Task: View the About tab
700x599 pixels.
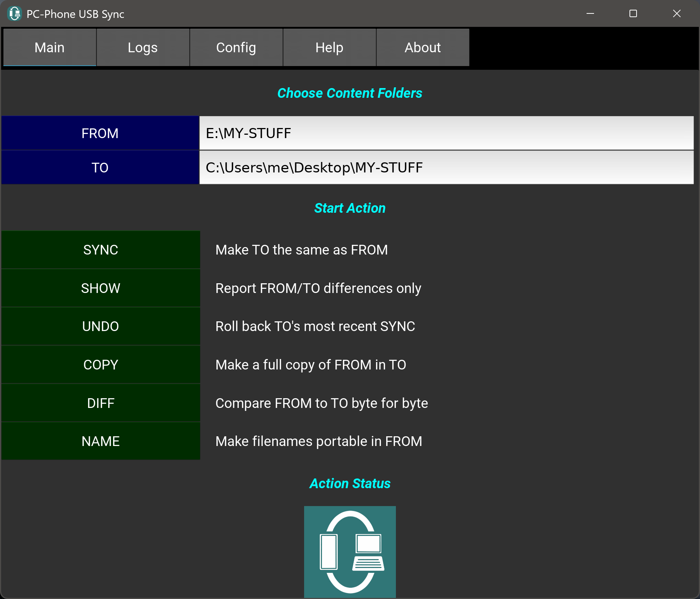Action: point(423,47)
